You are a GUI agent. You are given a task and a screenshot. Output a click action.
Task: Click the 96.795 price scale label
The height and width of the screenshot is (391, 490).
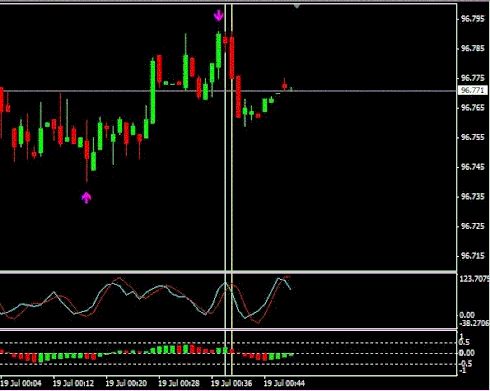tap(472, 19)
